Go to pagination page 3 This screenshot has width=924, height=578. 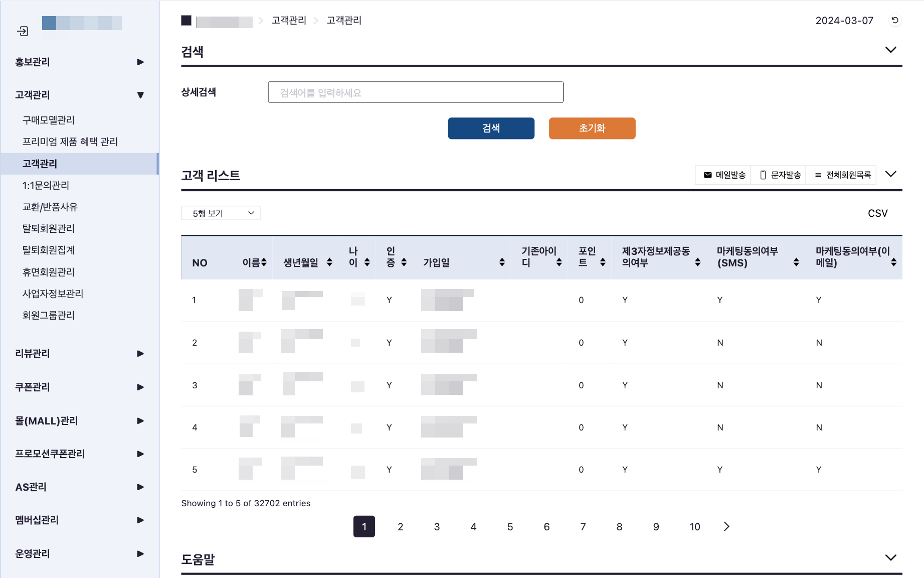point(437,526)
